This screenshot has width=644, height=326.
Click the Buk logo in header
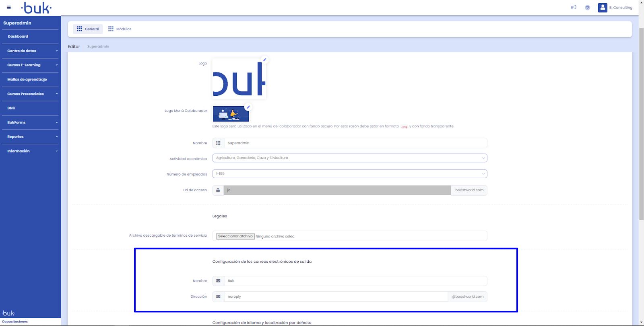pyautogui.click(x=36, y=8)
